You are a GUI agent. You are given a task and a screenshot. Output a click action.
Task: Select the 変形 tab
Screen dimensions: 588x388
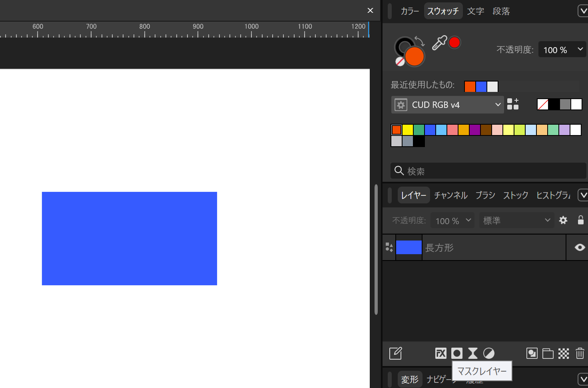tap(410, 379)
